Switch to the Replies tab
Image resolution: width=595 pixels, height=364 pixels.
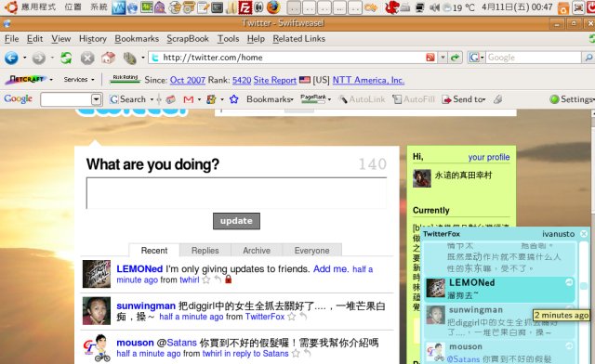point(205,251)
